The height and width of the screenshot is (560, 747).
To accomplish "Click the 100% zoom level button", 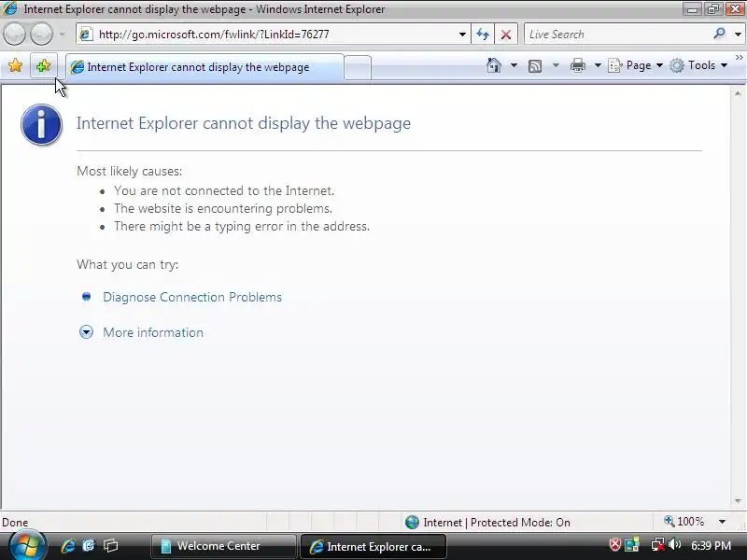I will [684, 522].
